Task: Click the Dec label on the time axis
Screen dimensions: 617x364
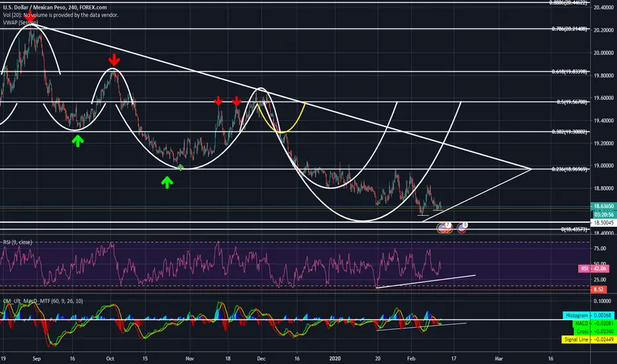Action: (x=261, y=359)
